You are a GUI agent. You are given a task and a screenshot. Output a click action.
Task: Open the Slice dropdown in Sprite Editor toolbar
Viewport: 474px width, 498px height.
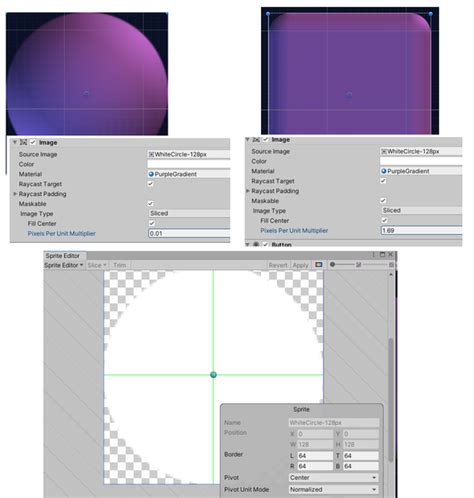coord(97,265)
